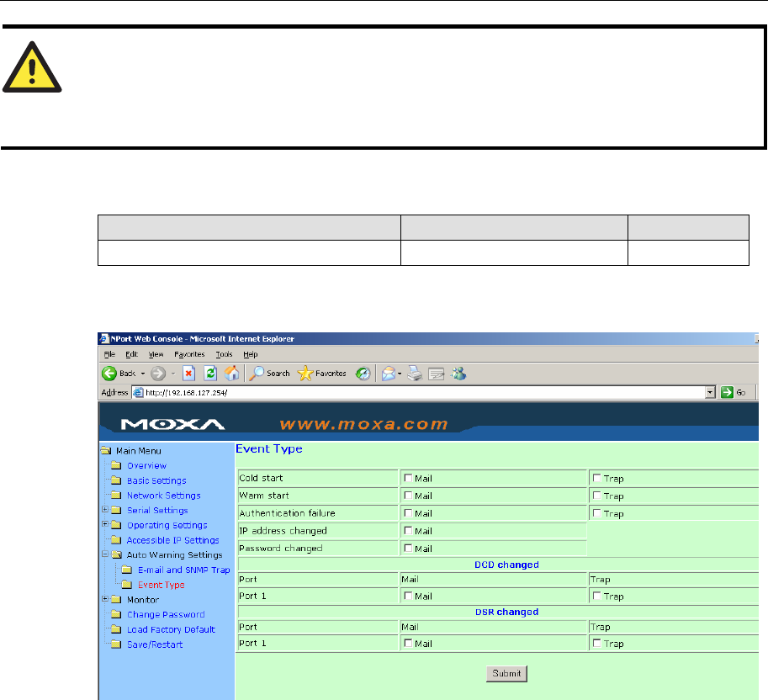Select the Event Type tree link

tap(162, 585)
